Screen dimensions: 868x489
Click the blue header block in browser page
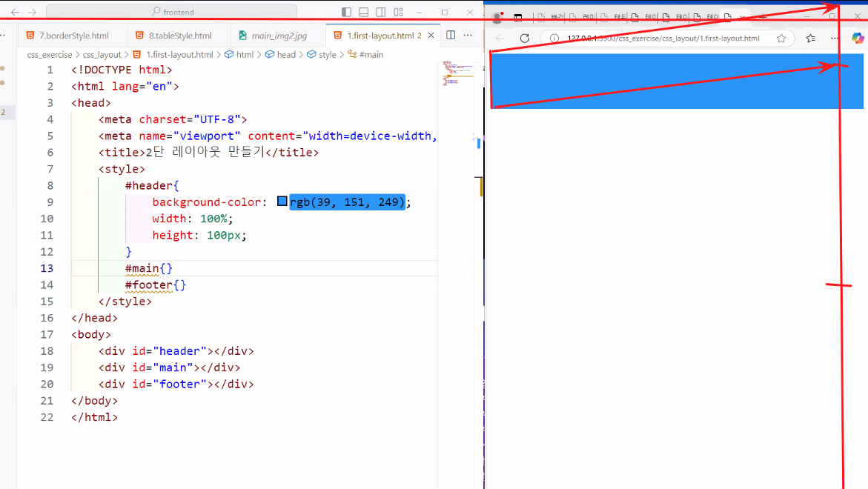(677, 81)
